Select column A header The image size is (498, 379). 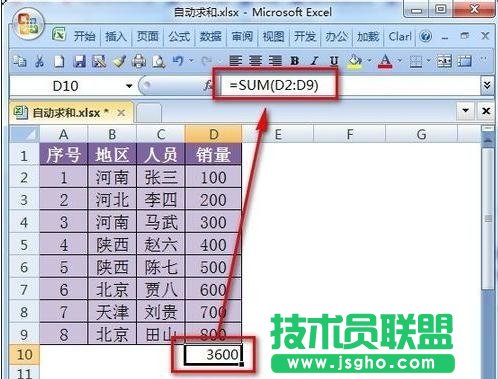pos(63,134)
